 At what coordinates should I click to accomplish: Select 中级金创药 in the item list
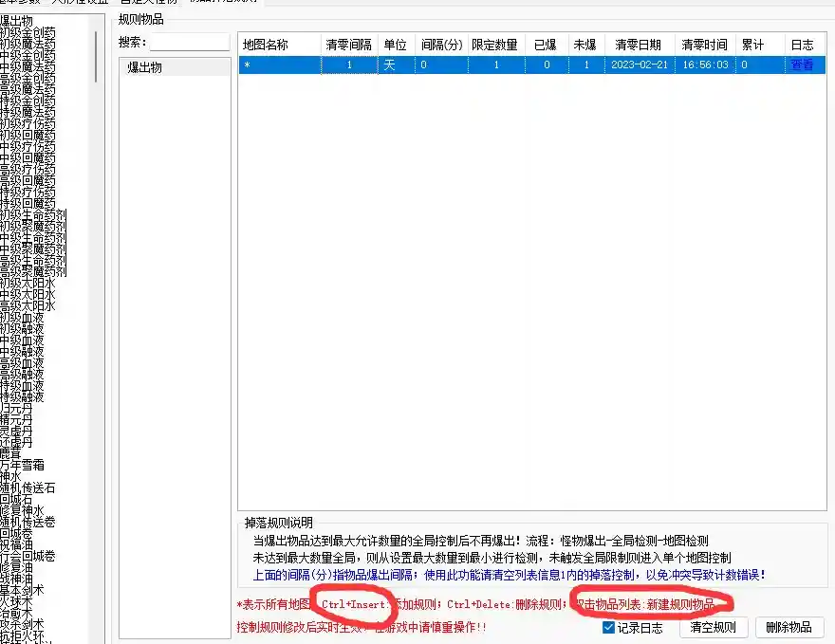pos(28,55)
